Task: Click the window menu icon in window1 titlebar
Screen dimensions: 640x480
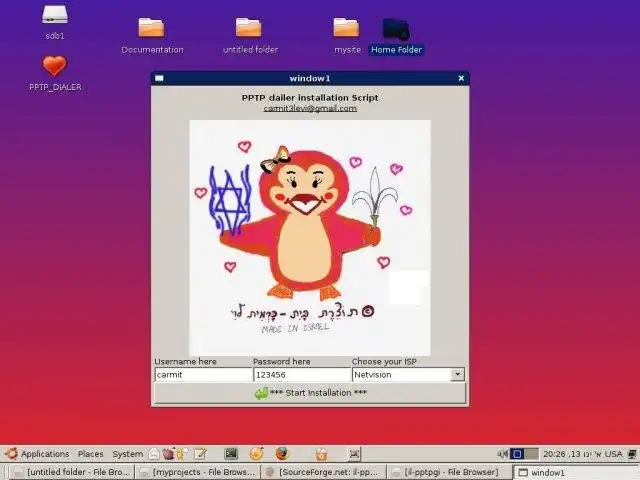Action: tap(159, 78)
